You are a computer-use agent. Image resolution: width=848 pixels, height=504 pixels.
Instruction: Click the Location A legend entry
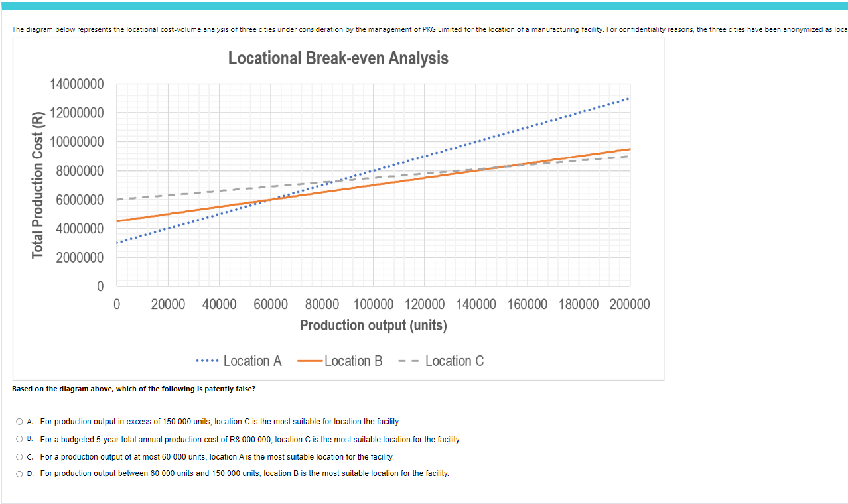pos(252,361)
